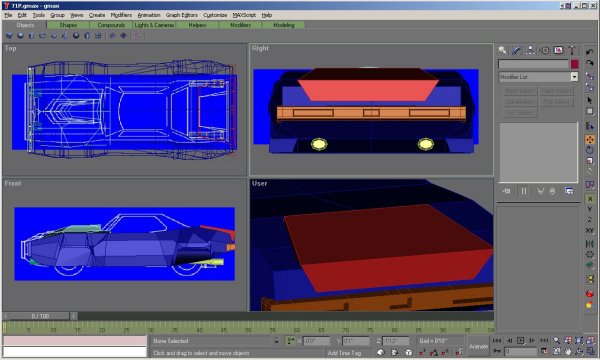Open the red object color swatch
Screen dimensions: 600x360
point(574,64)
